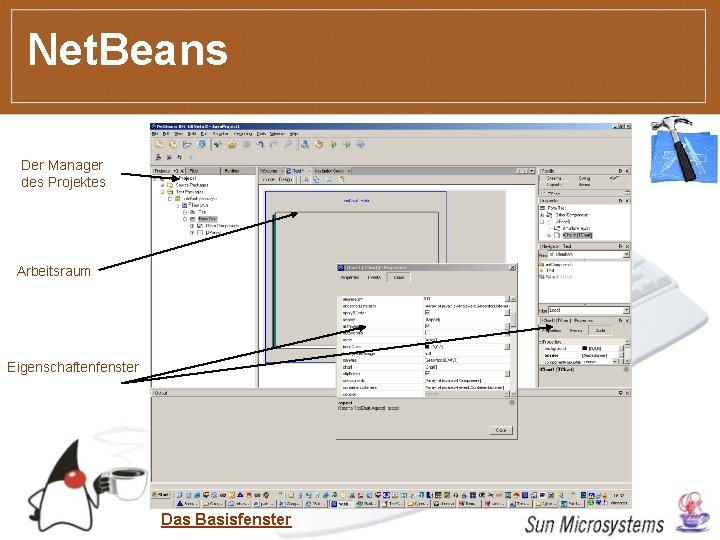Switch form editor to Source view
Viewport: 720px width, 540px height.
[x=268, y=179]
